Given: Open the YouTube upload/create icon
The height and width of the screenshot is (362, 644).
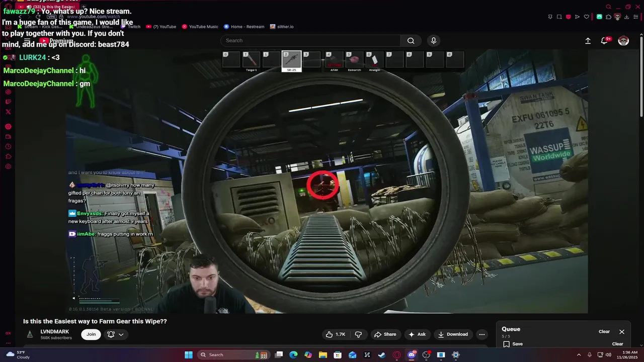Looking at the screenshot, I should [588, 41].
